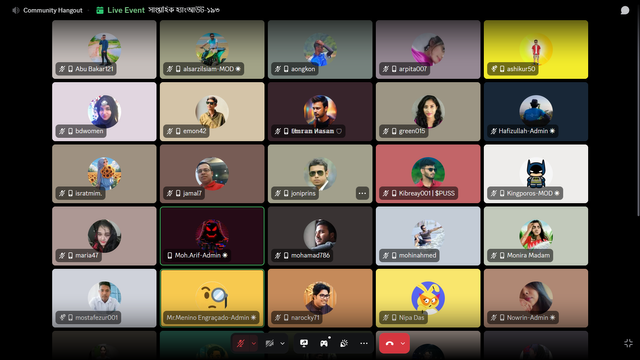Select the isratmim. participant tile

tap(104, 174)
